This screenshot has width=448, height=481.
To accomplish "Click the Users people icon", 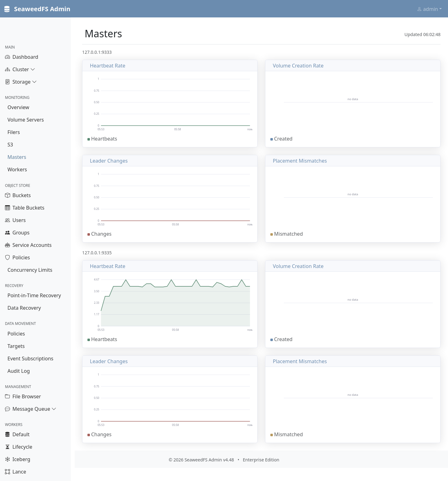I will (7, 220).
